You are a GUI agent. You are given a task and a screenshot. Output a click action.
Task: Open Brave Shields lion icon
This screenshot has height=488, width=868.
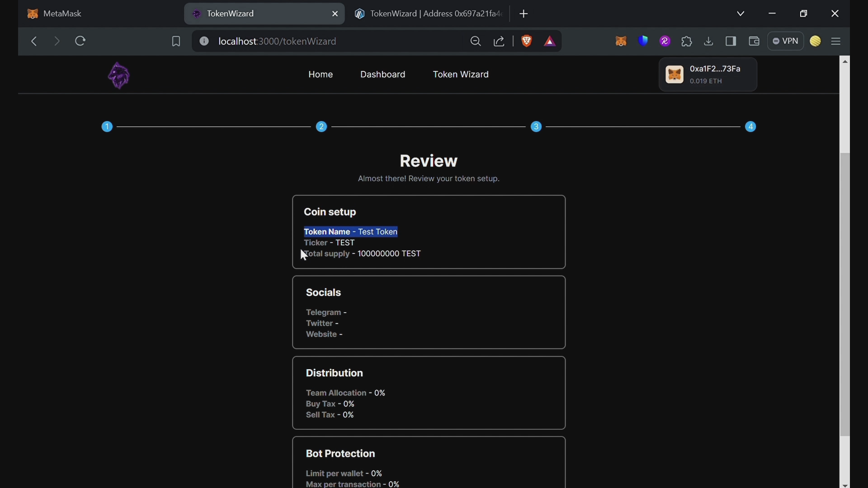[527, 41]
